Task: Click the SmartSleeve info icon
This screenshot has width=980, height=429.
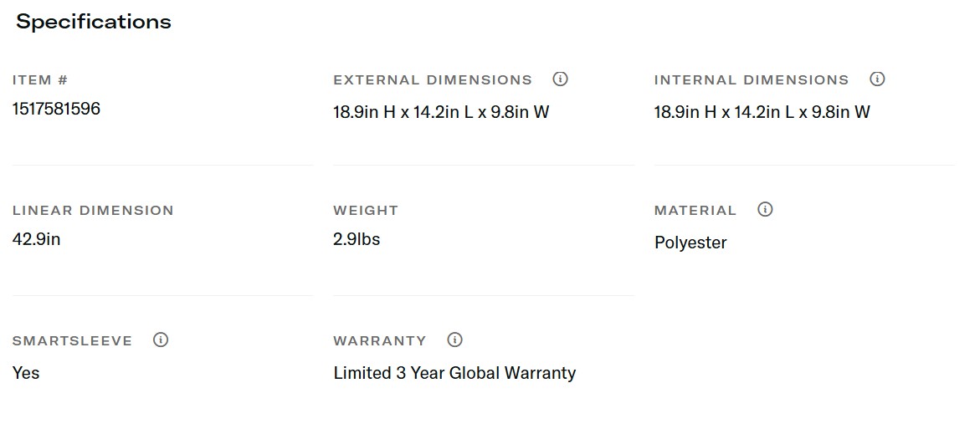Action: click(x=161, y=340)
